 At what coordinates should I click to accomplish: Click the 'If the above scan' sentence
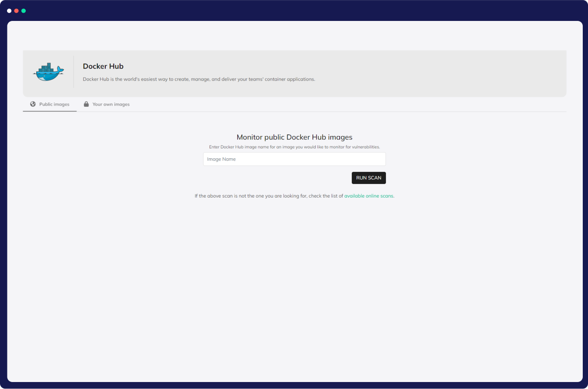pos(268,196)
